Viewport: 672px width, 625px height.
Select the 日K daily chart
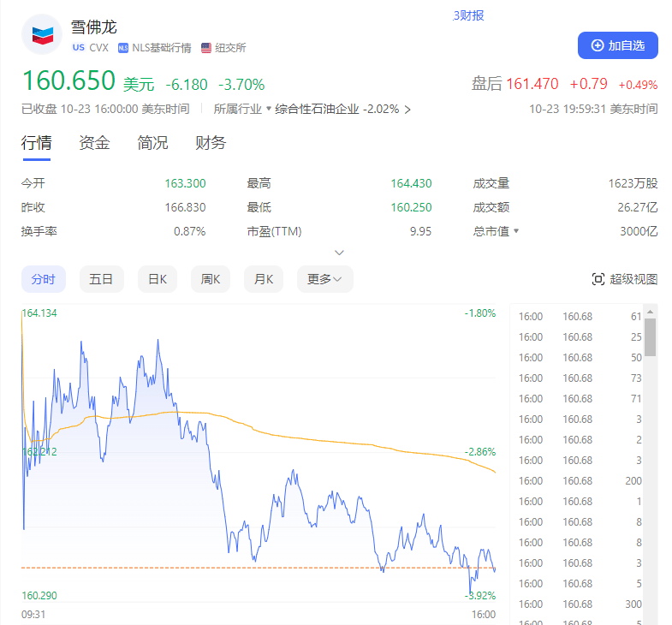[x=158, y=279]
